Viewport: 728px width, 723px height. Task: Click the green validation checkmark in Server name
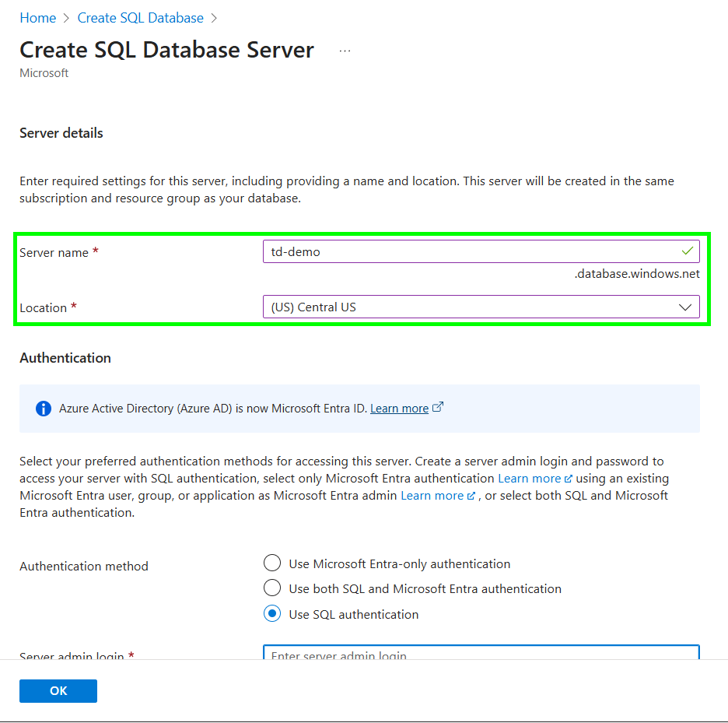[687, 251]
